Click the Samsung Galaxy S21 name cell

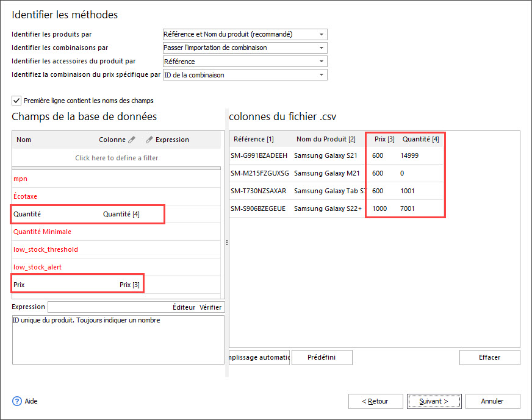[x=326, y=155]
